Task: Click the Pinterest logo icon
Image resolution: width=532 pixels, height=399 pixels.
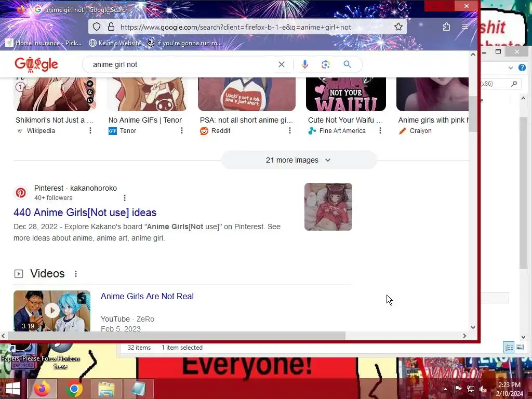Action: pos(21,193)
